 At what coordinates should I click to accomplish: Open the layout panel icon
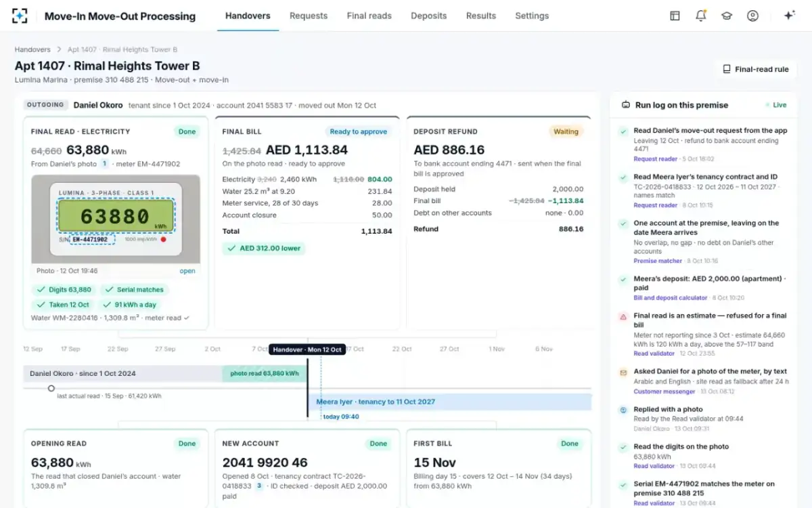(x=675, y=16)
